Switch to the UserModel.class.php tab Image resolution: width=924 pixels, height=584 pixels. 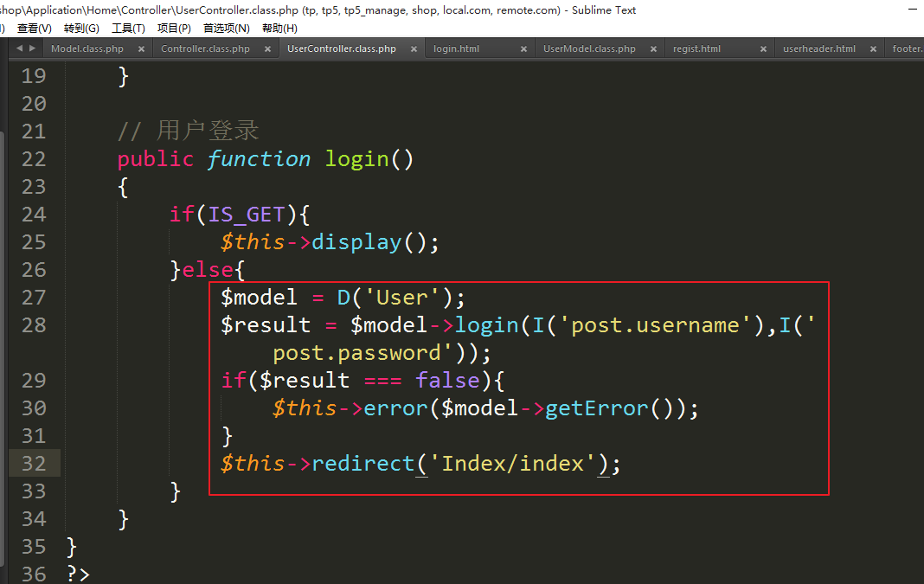pyautogui.click(x=589, y=49)
